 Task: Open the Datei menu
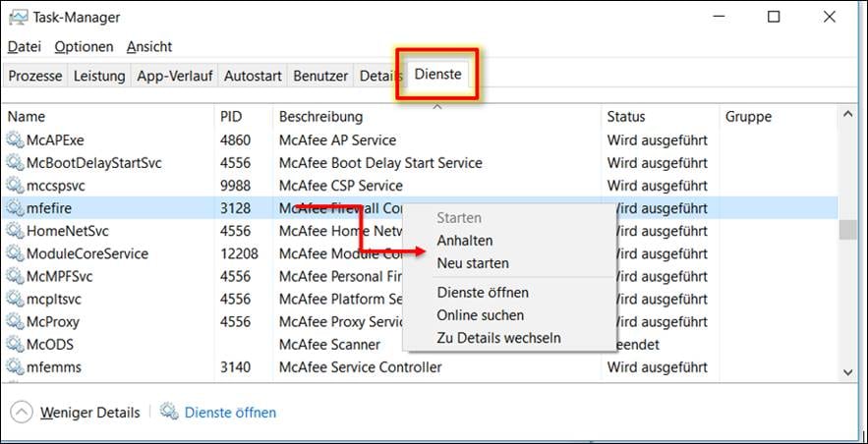pyautogui.click(x=25, y=47)
